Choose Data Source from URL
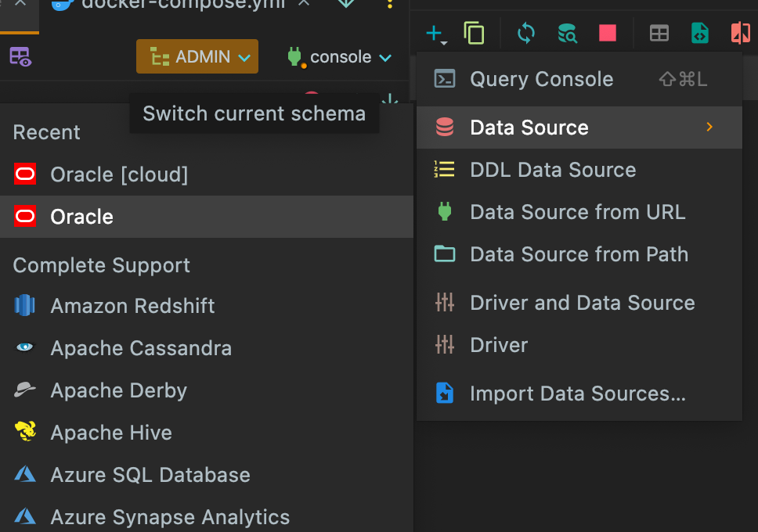Screen dimensions: 758x532 [579, 212]
